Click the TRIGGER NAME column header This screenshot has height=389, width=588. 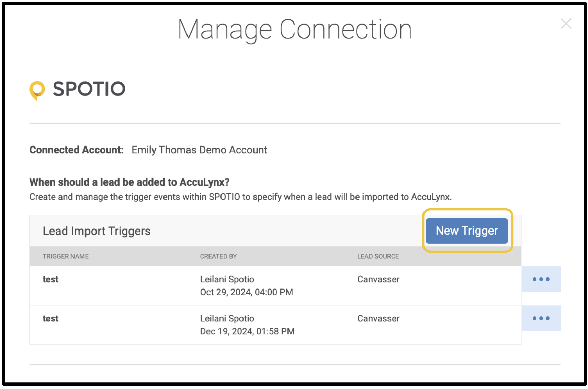click(66, 256)
